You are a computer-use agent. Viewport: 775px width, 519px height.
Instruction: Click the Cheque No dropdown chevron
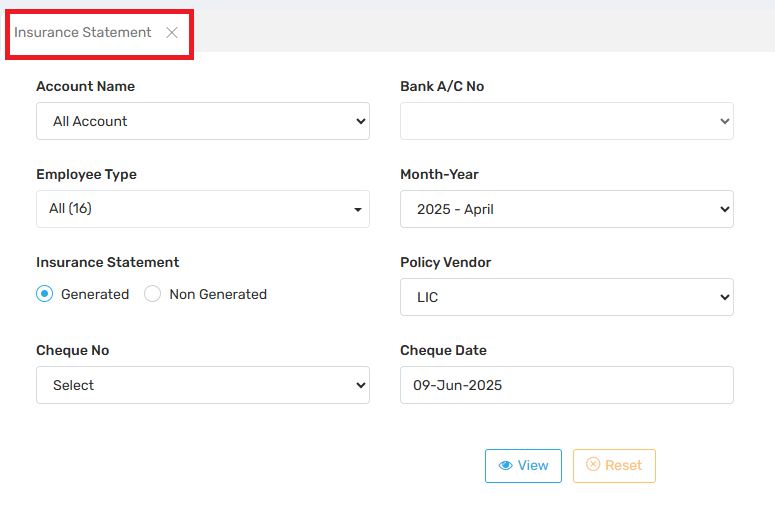(360, 385)
